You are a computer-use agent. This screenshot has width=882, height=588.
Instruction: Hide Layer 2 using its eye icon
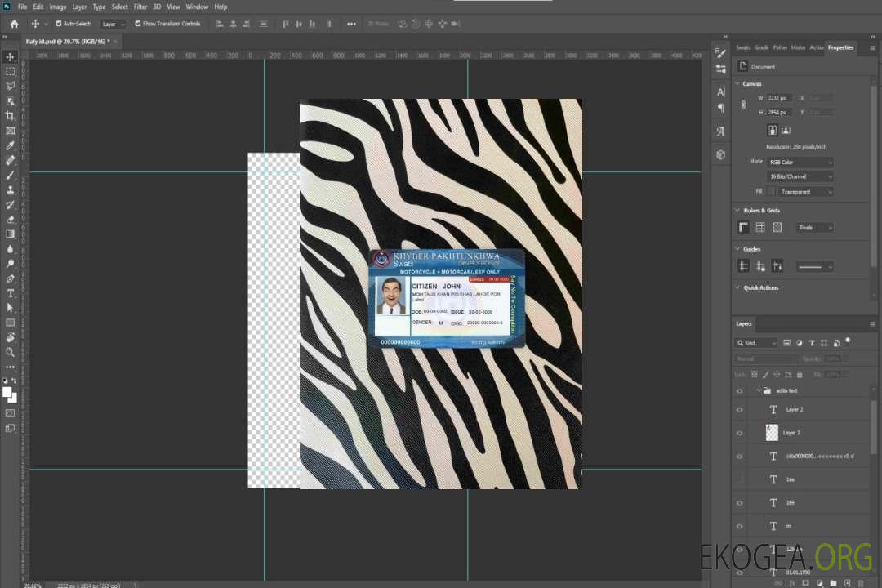pyautogui.click(x=740, y=410)
